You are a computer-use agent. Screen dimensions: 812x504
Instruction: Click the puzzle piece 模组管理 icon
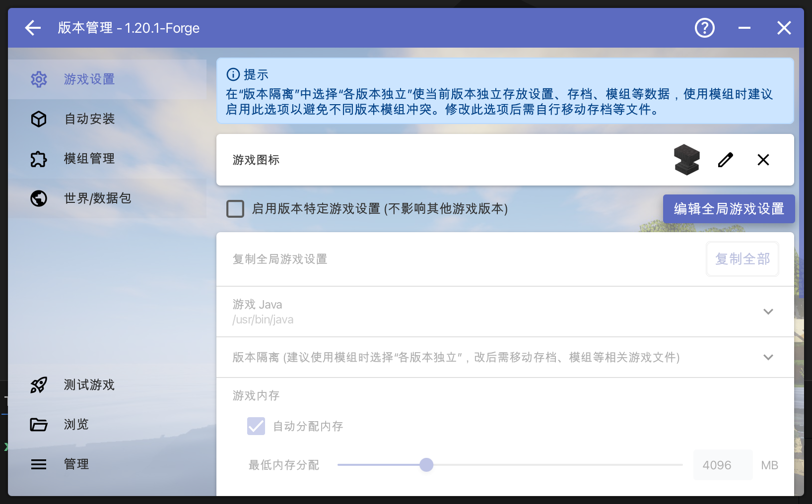coord(39,159)
